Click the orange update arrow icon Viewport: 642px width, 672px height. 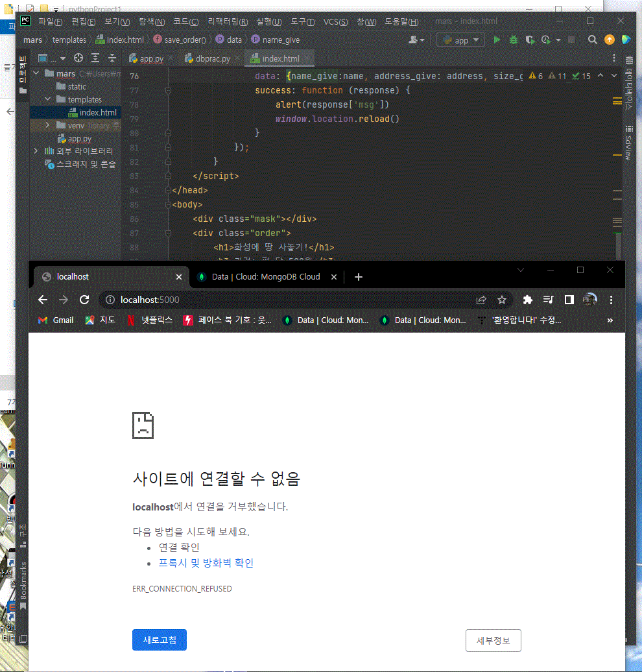coord(609,40)
